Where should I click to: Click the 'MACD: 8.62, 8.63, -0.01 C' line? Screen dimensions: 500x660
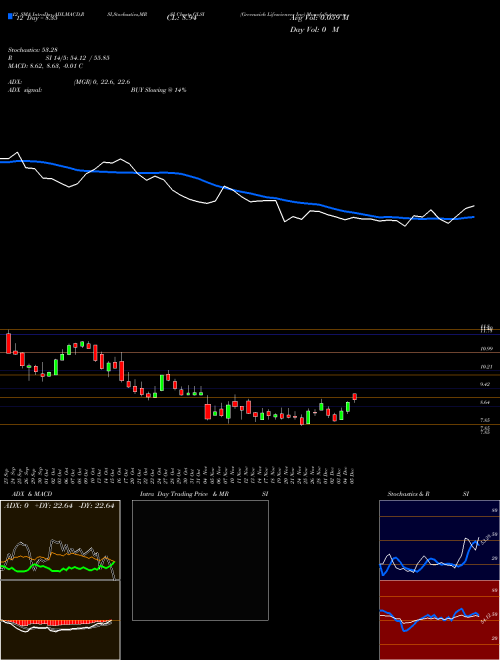[45, 66]
